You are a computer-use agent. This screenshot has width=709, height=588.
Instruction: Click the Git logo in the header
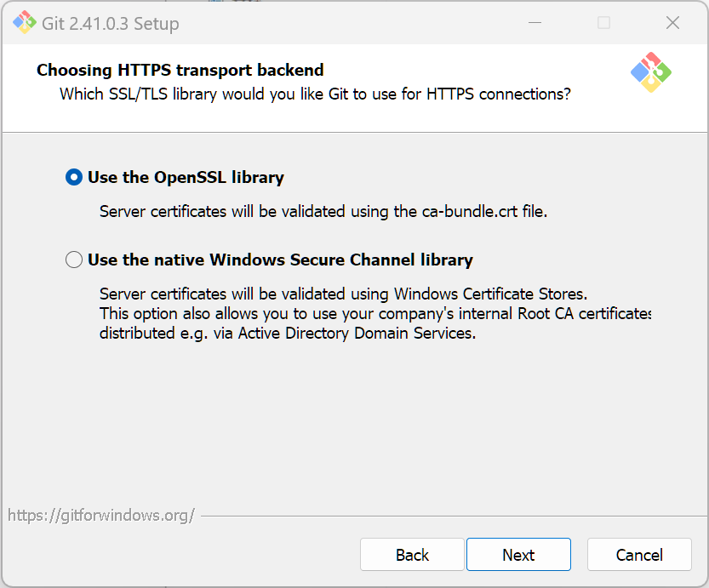[651, 73]
